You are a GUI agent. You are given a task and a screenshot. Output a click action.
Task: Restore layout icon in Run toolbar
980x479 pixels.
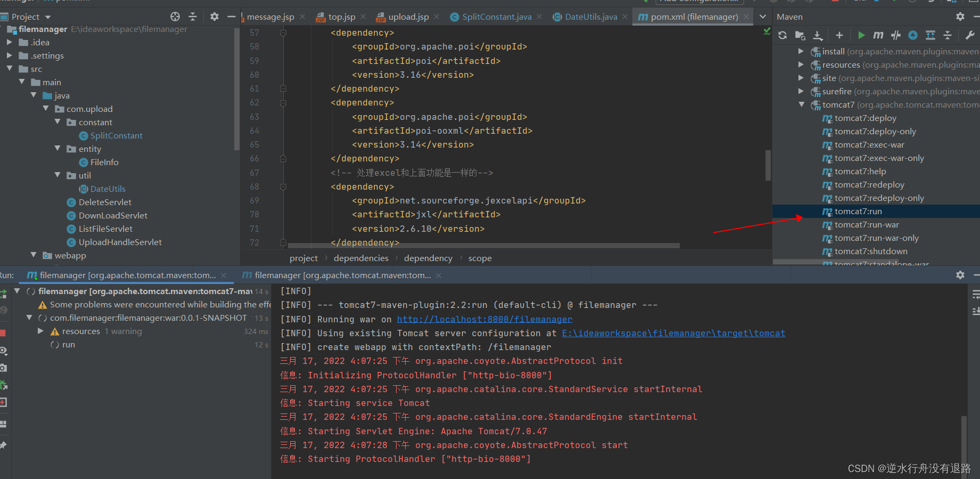tap(3, 424)
